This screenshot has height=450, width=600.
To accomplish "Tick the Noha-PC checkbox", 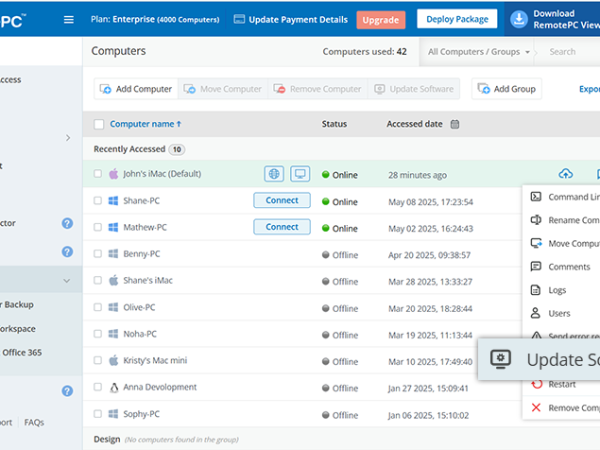I will [98, 334].
